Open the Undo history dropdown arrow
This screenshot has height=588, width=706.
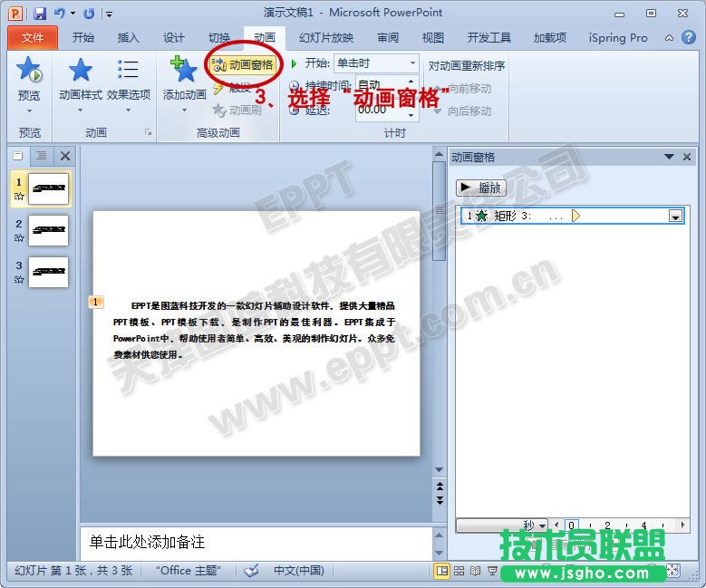coord(73,14)
